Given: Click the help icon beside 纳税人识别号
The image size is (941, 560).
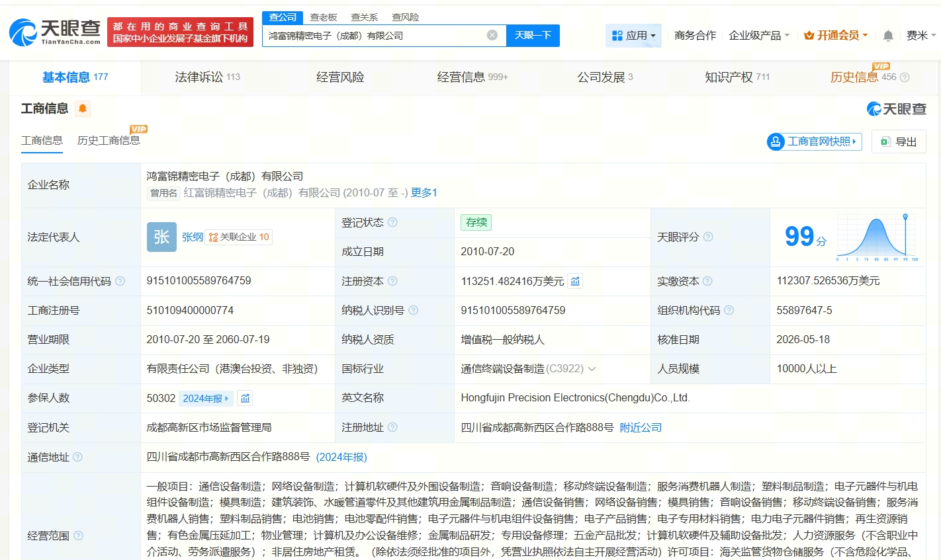Looking at the screenshot, I should [x=414, y=310].
